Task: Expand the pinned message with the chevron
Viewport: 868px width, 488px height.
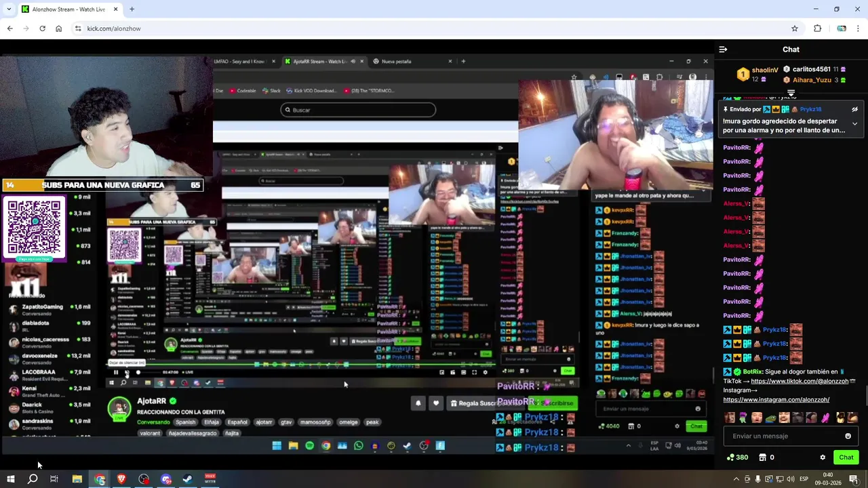Action: pyautogui.click(x=854, y=124)
